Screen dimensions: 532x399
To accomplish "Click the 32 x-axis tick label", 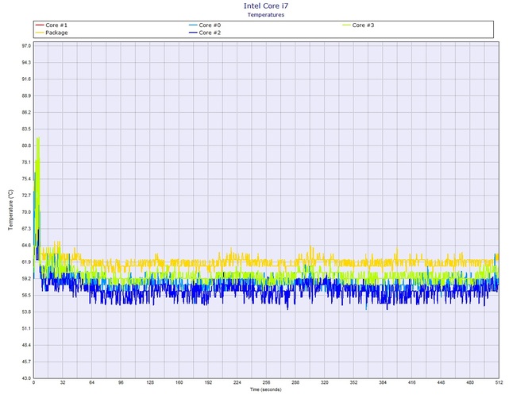I will pyautogui.click(x=63, y=382).
